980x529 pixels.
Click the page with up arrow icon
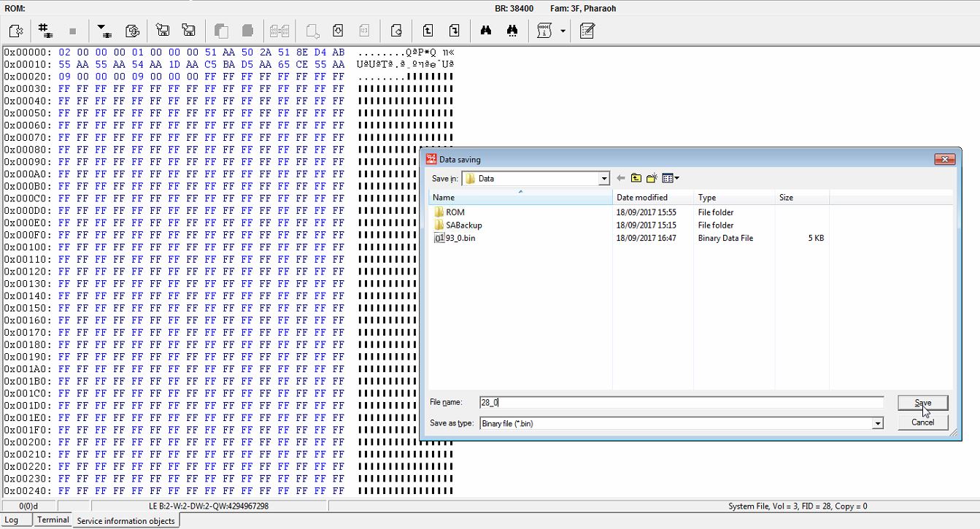(428, 31)
